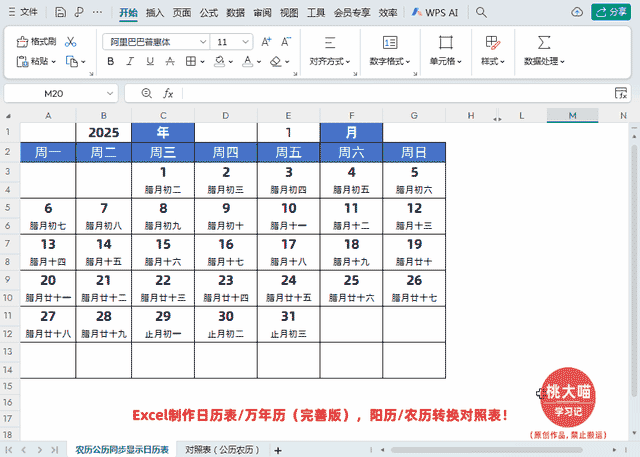Apply the font color A
640x457 pixels.
(x=247, y=61)
